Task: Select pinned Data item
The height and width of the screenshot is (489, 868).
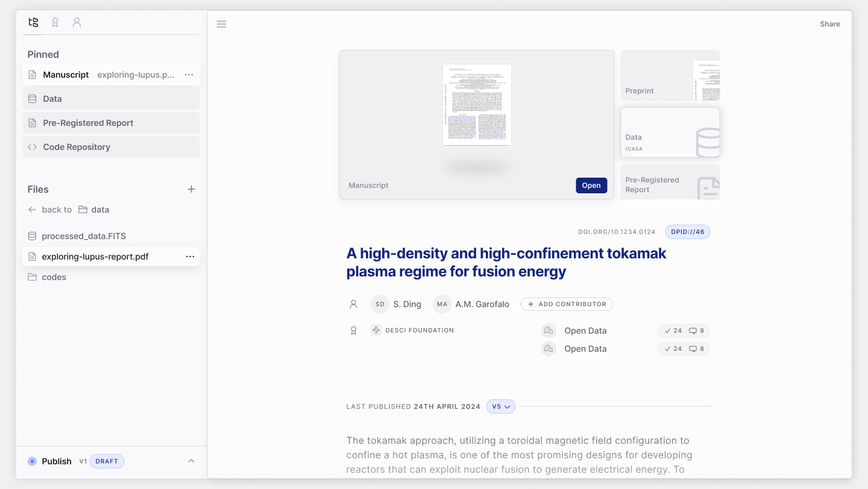Action: tap(111, 99)
